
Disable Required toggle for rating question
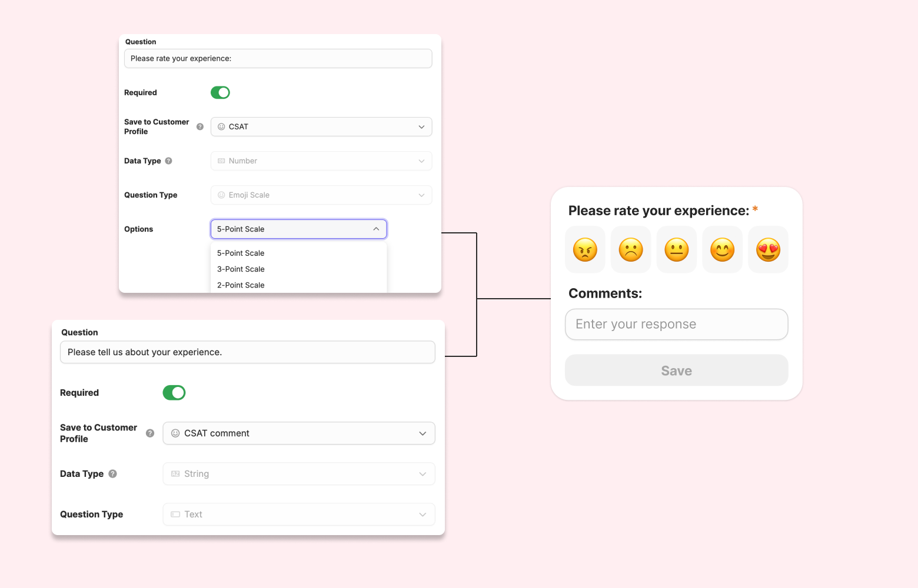(220, 93)
